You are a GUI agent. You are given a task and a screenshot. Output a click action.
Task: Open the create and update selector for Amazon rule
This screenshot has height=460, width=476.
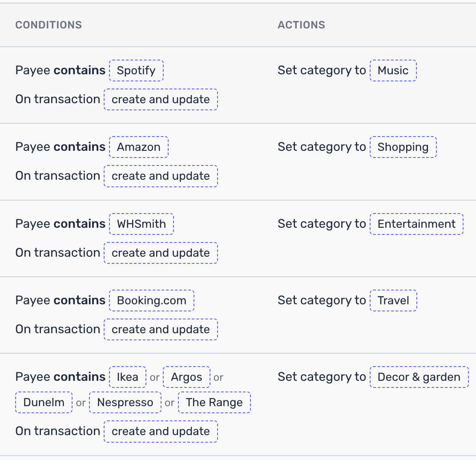point(161,176)
